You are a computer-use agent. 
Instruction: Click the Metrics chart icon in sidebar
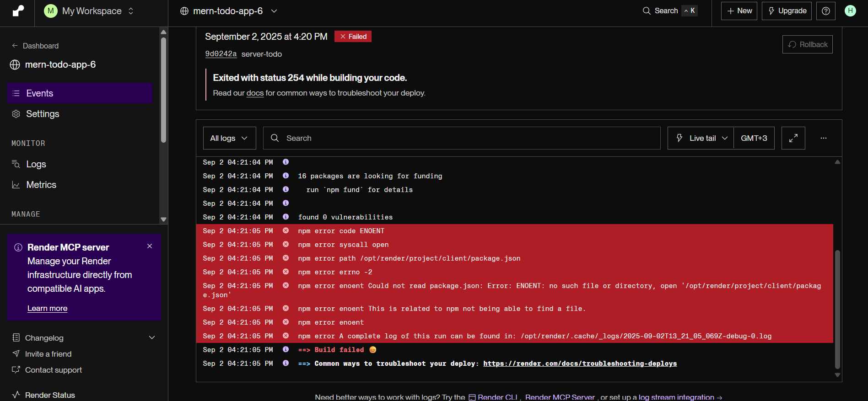click(x=16, y=185)
